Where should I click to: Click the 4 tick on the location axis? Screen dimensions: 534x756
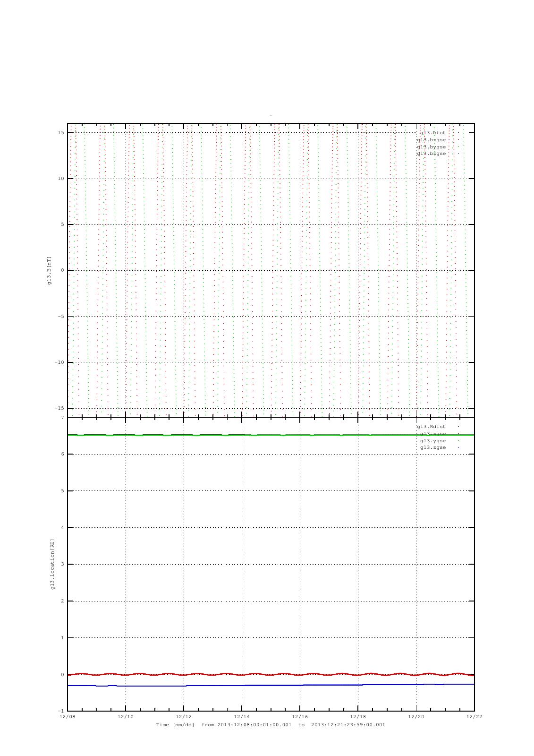[x=62, y=528]
